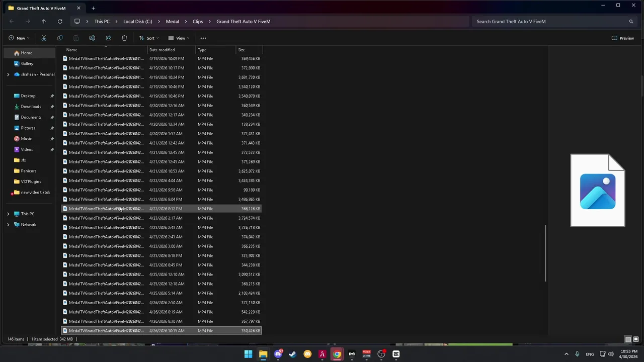
Task: Click the Rename icon in toolbar
Action: (92, 38)
